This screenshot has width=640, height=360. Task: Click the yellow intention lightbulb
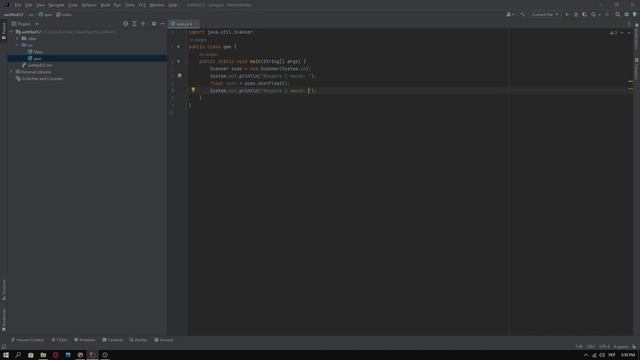[x=193, y=90]
